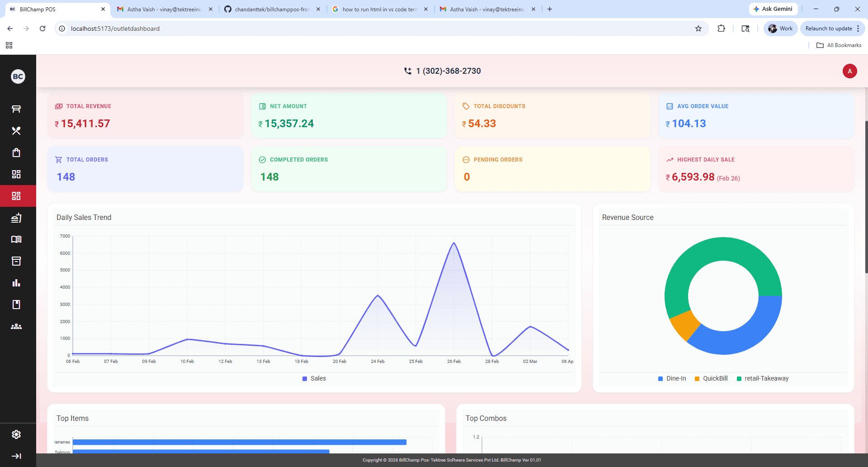The image size is (868, 467).
Task: Open the Chrome apps grid icon
Action: point(9,45)
